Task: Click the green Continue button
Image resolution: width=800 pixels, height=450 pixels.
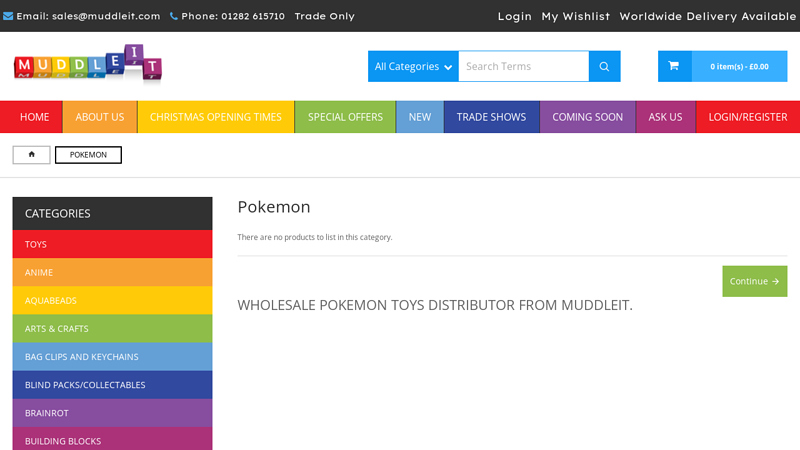Action: pos(755,281)
